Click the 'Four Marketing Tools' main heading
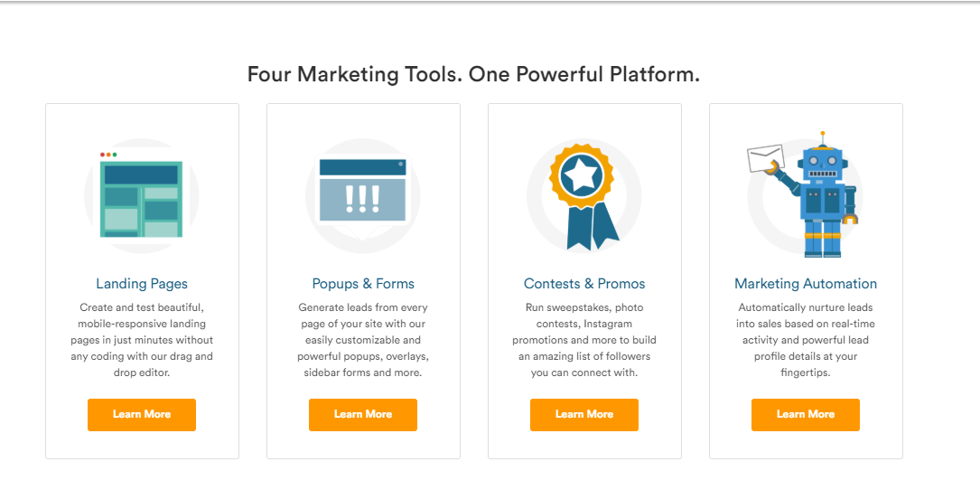This screenshot has height=490, width=980. pyautogui.click(x=473, y=74)
